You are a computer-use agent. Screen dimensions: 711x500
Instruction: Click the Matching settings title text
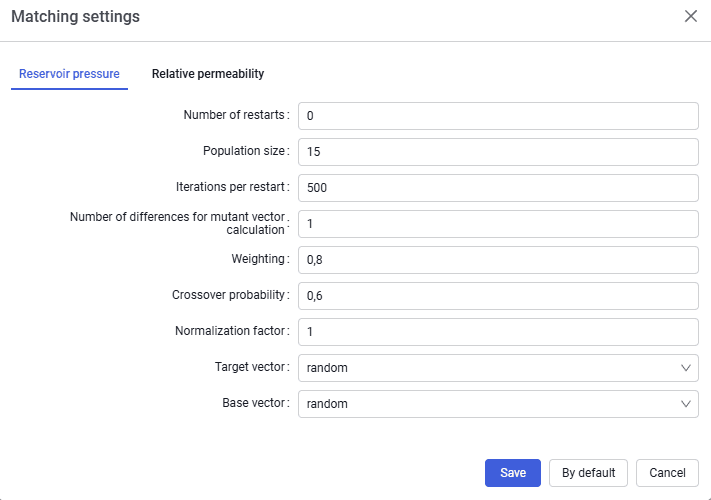click(x=76, y=17)
